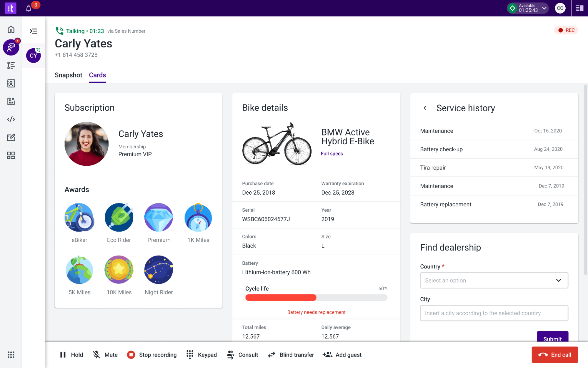Select the activity list icon in sidebar

[11, 65]
